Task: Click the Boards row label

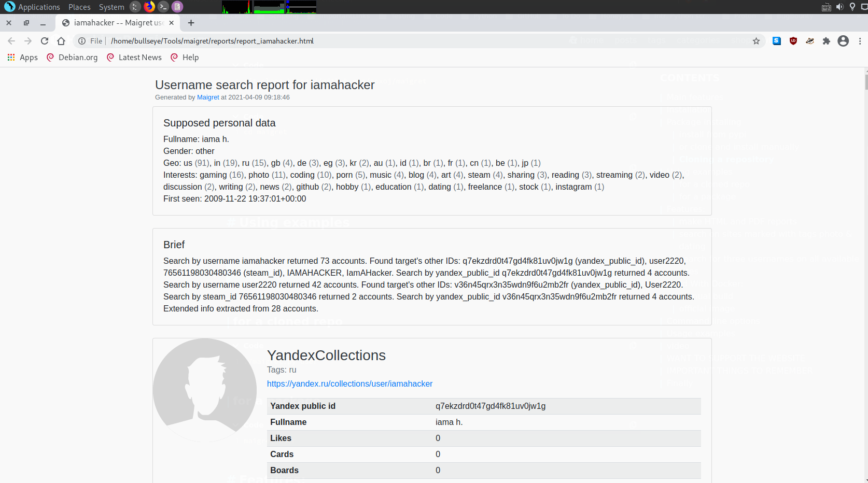Action: click(284, 470)
